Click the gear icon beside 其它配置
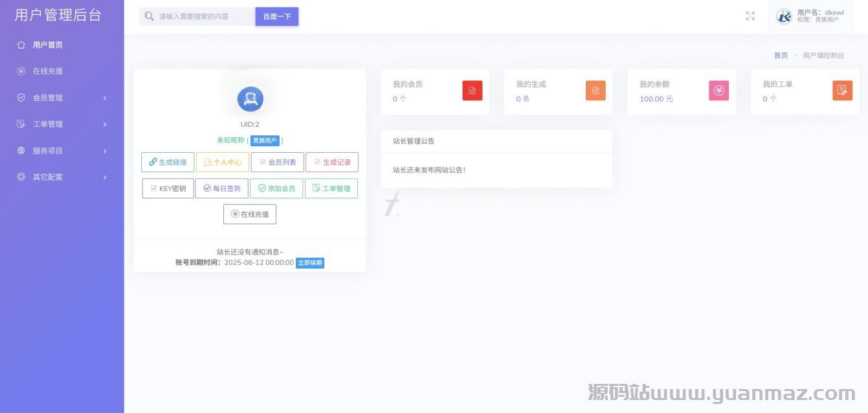 [x=21, y=177]
